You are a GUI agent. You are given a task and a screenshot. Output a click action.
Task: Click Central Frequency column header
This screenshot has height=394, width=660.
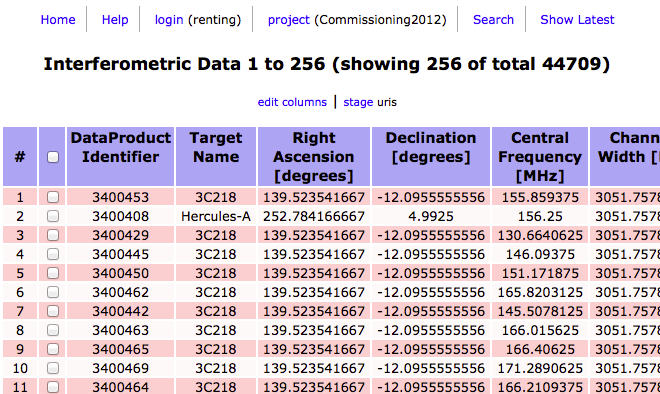[x=540, y=157]
